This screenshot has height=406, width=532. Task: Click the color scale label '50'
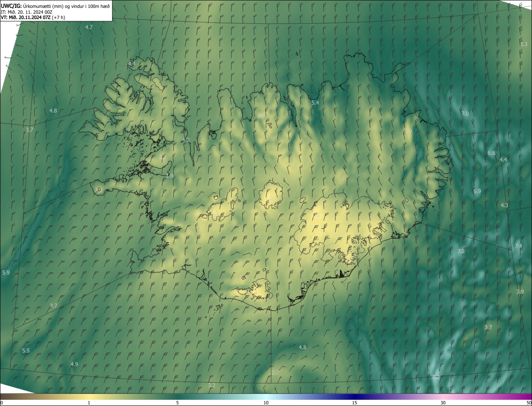point(529,403)
